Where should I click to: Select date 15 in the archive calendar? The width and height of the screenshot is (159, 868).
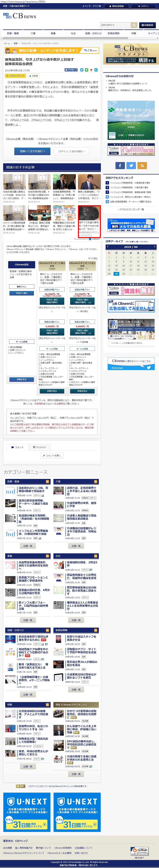[116, 266]
